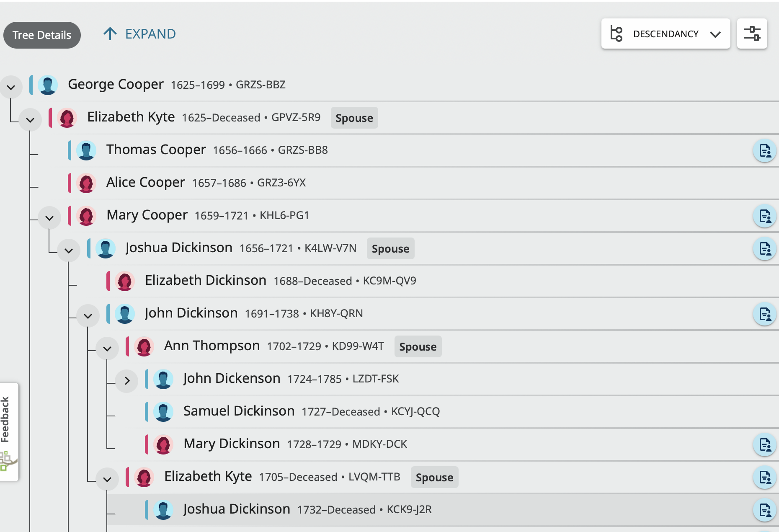
Task: Collapse John Dickinson 1691–1738 branch
Action: (x=88, y=316)
